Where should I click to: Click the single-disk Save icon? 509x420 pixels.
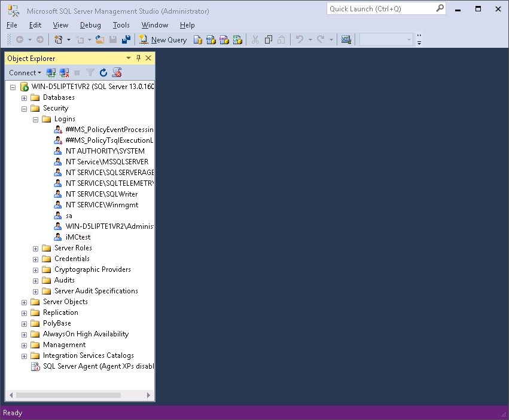pyautogui.click(x=113, y=39)
